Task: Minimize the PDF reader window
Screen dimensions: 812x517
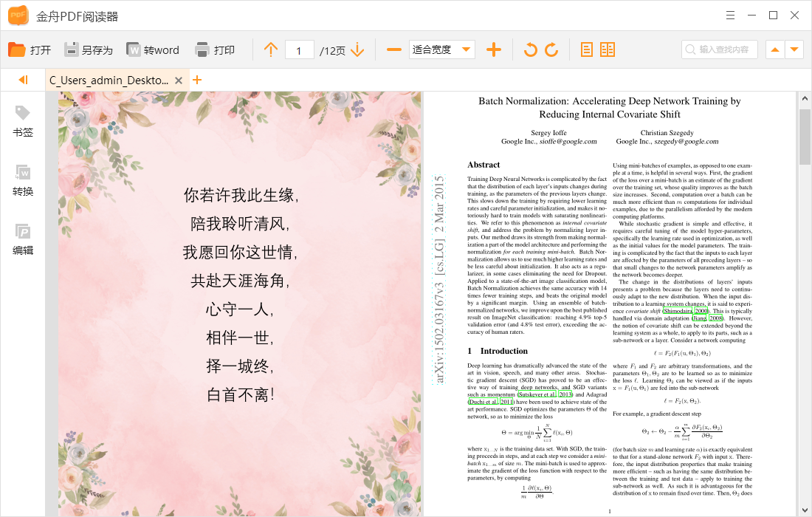Action: 752,16
